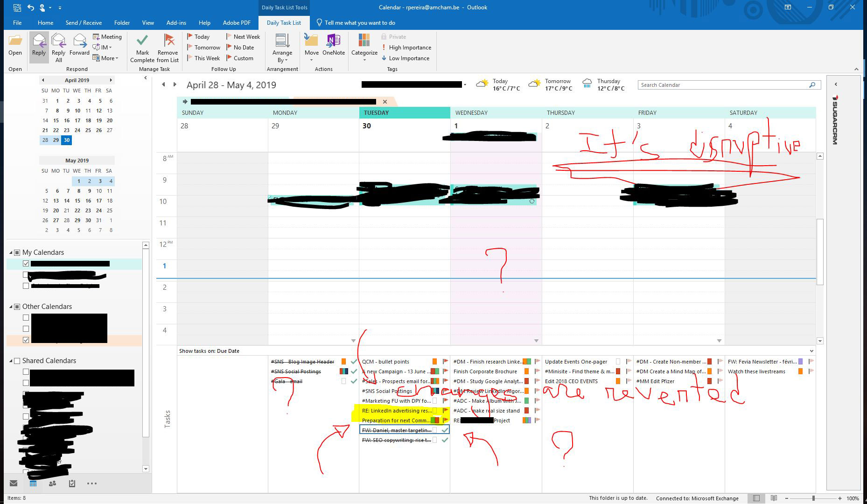Switch to Send / Receive tab
Screen dimensions: 867x504
[84, 22]
